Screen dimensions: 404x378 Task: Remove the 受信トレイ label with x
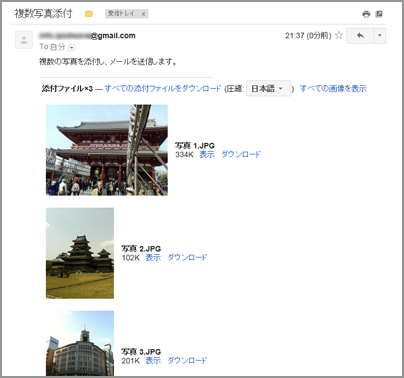coord(143,14)
